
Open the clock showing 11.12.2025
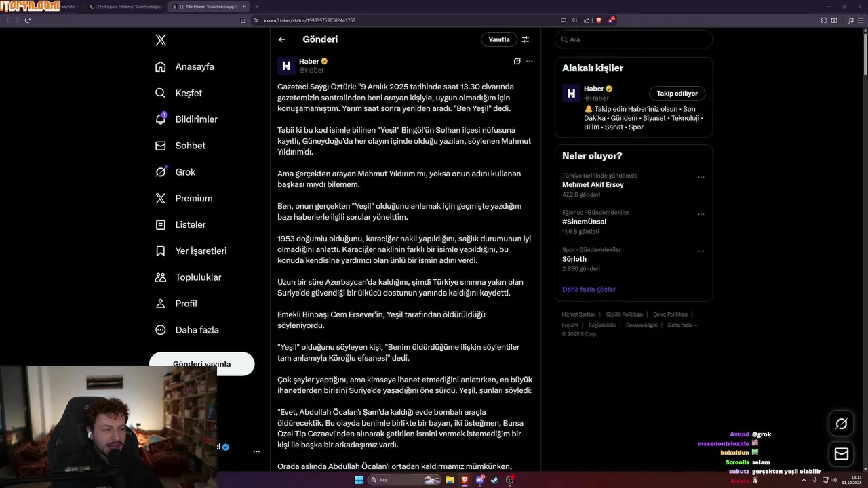coord(852,480)
